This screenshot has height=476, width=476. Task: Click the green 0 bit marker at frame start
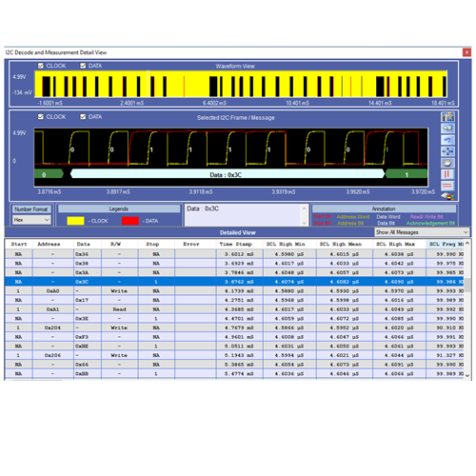click(x=49, y=174)
